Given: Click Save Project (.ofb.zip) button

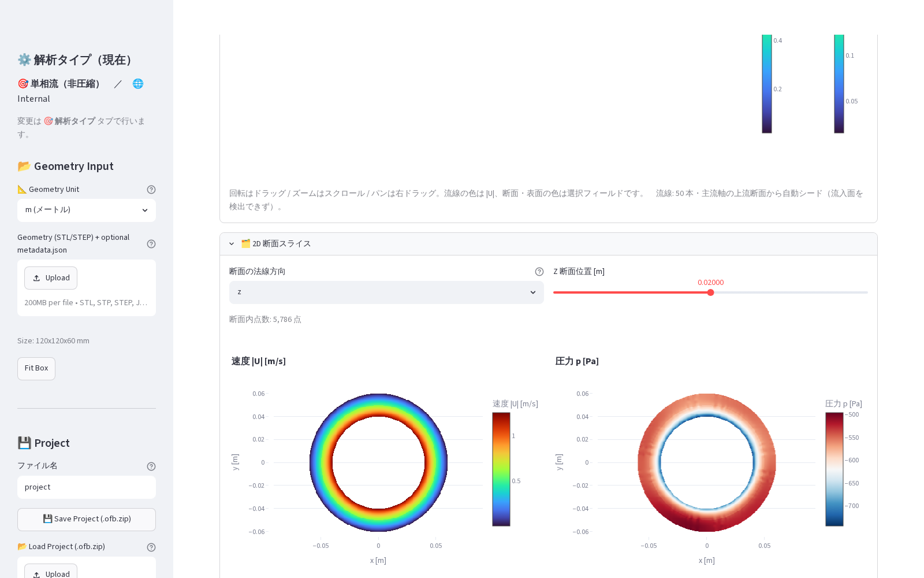Looking at the screenshot, I should (x=87, y=520).
